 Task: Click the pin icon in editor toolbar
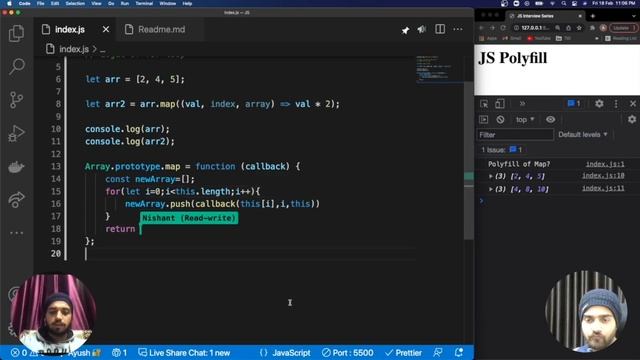point(405,30)
